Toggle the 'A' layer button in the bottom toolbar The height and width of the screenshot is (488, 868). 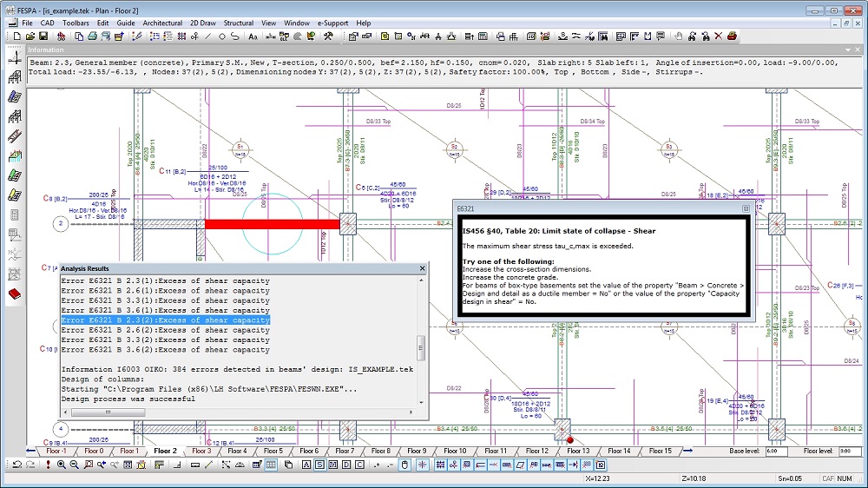click(306, 465)
